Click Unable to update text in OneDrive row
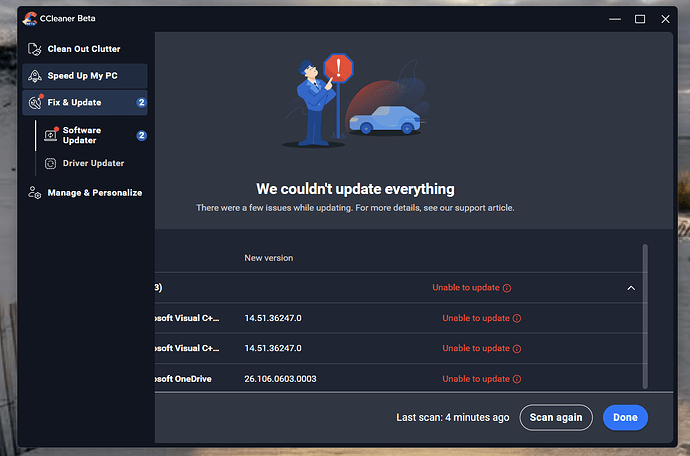Screen dimensions: 690x456 click(476, 379)
